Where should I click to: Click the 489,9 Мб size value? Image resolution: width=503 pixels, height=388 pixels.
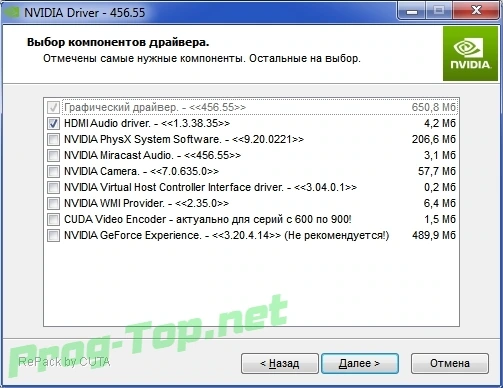(434, 235)
